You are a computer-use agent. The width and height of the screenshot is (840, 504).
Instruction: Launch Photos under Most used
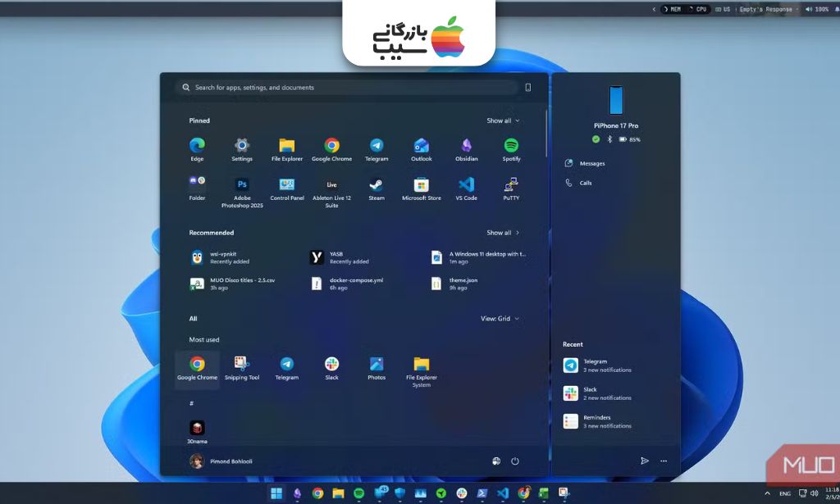coord(377,369)
